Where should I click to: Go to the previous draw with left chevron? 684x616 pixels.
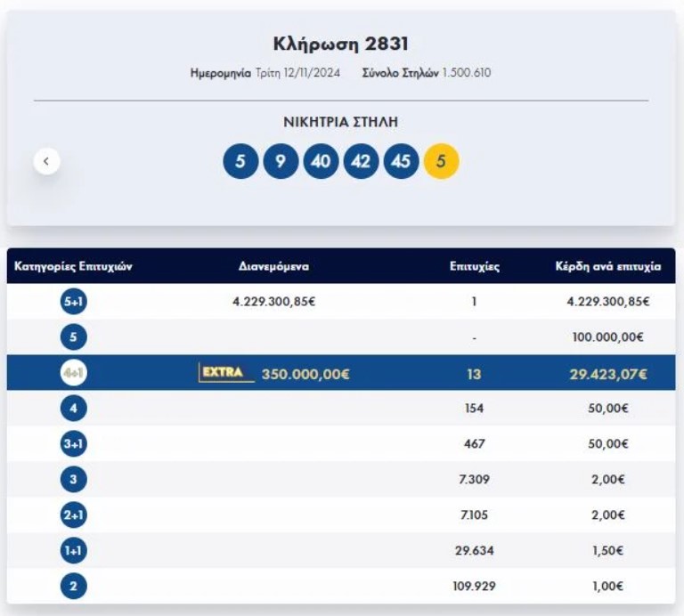click(x=47, y=161)
